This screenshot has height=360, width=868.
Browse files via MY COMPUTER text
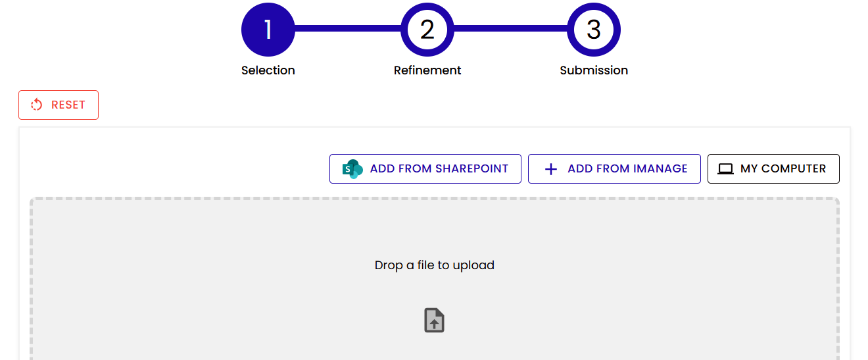(x=783, y=169)
